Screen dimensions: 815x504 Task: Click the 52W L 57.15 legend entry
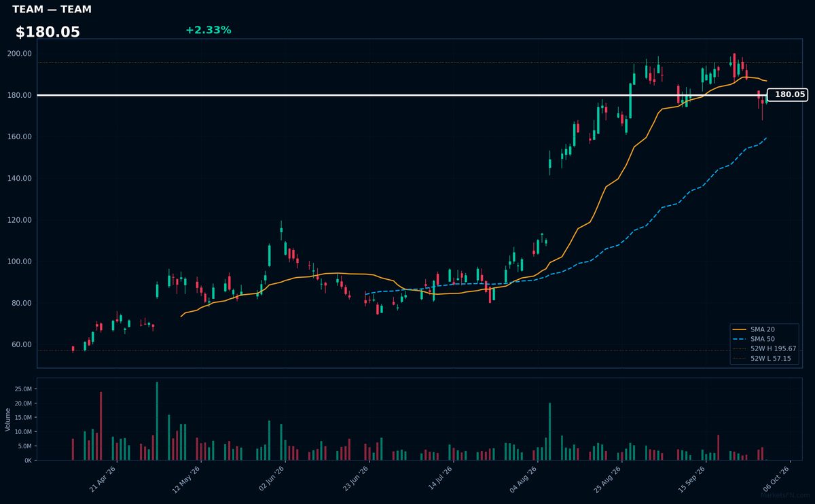coord(762,359)
